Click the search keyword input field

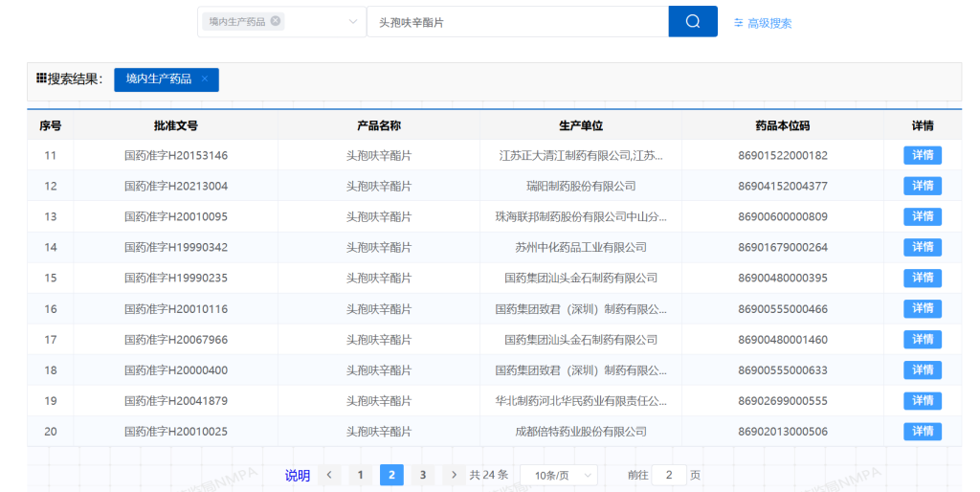(517, 22)
